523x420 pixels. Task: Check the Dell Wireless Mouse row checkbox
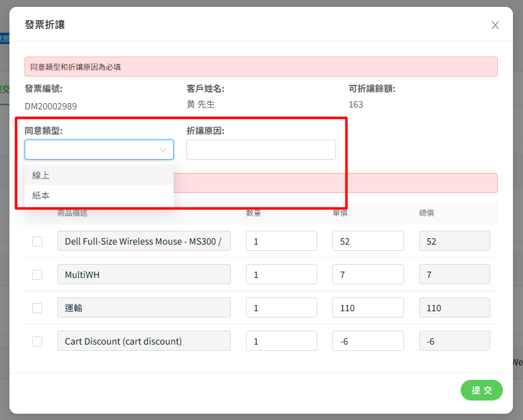[x=37, y=241]
